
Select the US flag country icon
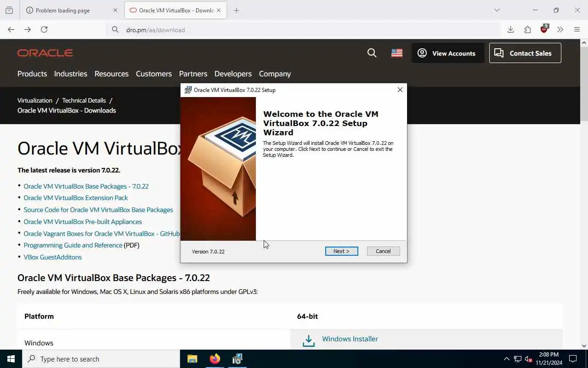[x=397, y=53]
